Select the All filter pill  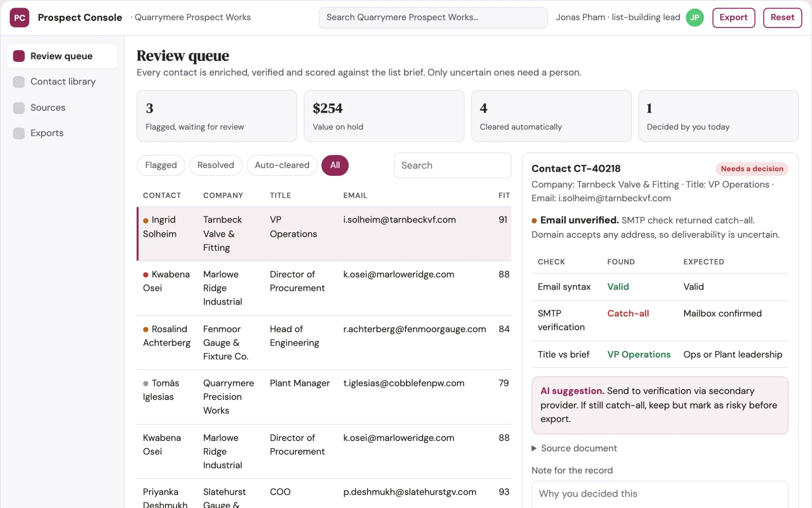[x=335, y=165]
